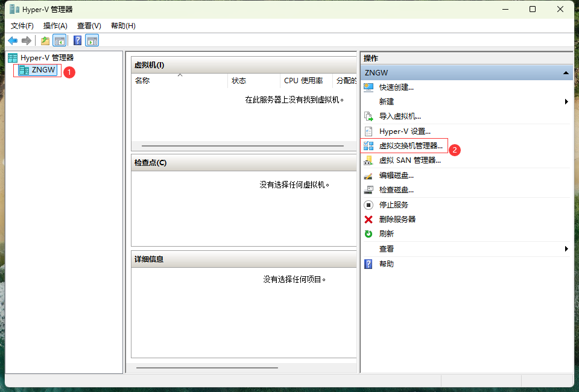Click 停止服务 in the actions pane
Image resolution: width=579 pixels, height=392 pixels.
coord(393,205)
